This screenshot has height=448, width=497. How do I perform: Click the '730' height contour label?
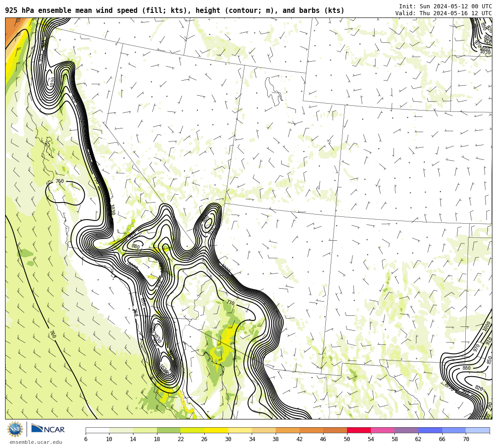231,303
